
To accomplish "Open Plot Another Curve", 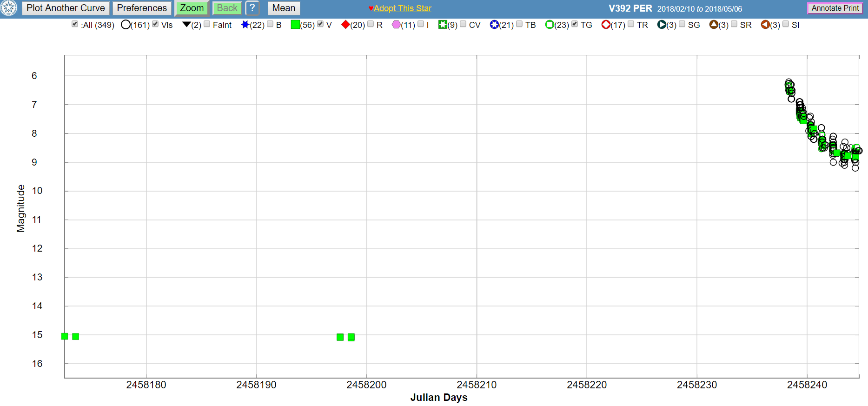I will (x=66, y=8).
